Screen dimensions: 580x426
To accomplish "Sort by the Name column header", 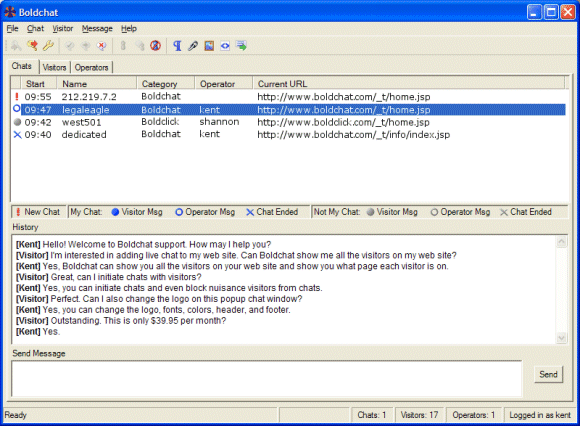I will [96, 84].
